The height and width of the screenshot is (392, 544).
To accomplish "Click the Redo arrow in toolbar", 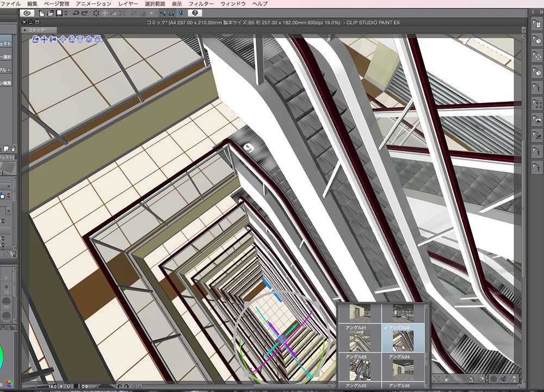I will coord(84,13).
